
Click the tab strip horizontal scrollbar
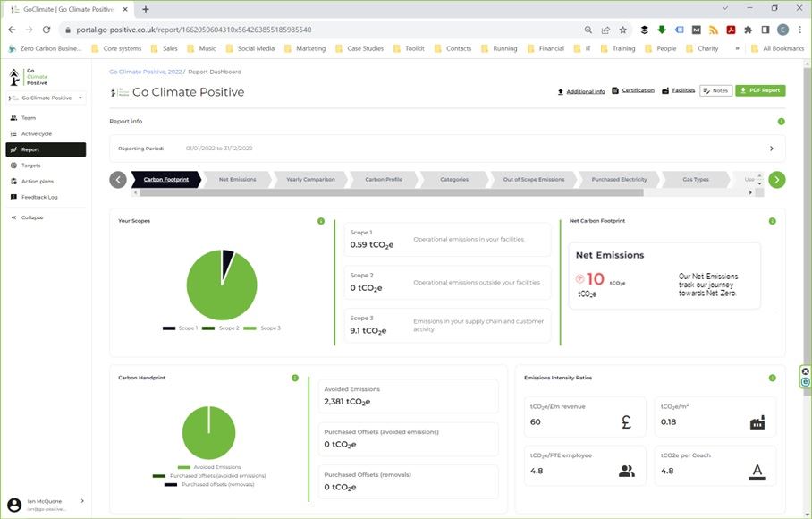(392, 192)
